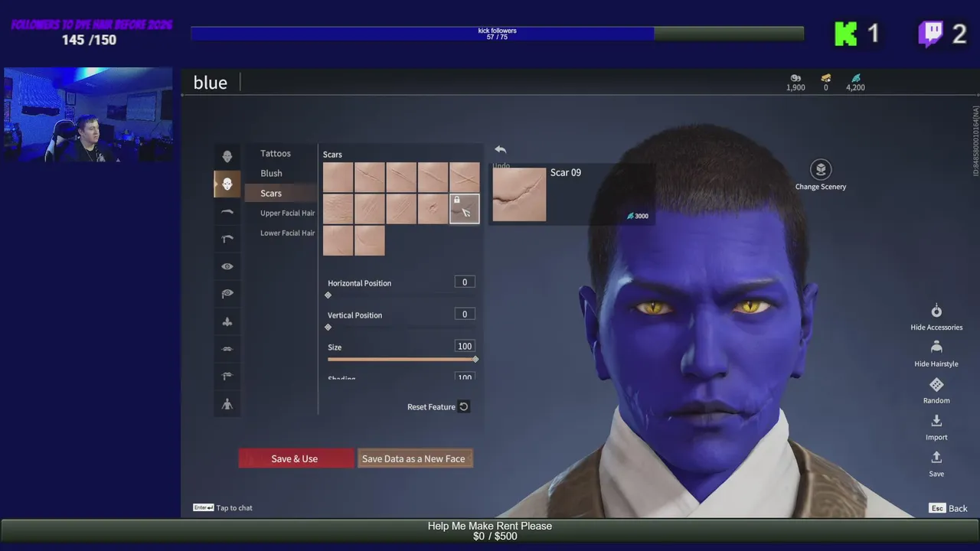Open the nose category icon

point(227,321)
